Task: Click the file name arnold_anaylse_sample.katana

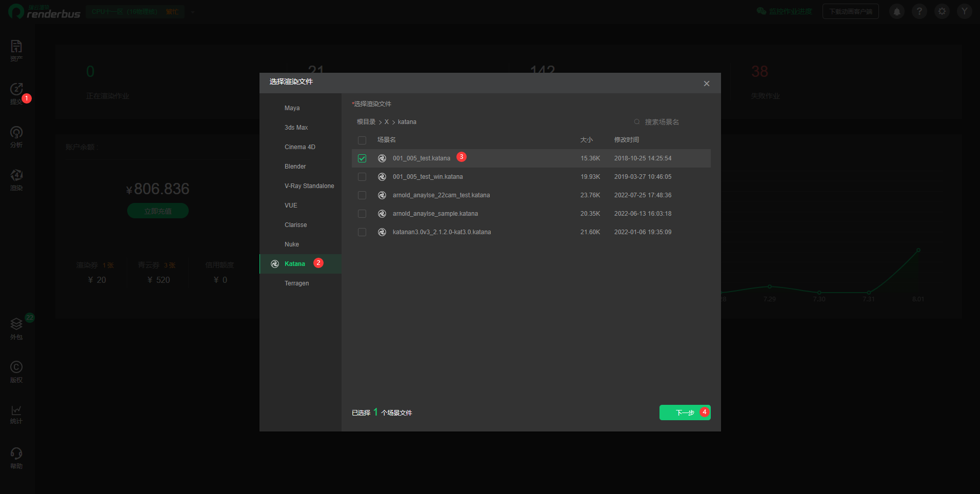Action: click(x=435, y=214)
